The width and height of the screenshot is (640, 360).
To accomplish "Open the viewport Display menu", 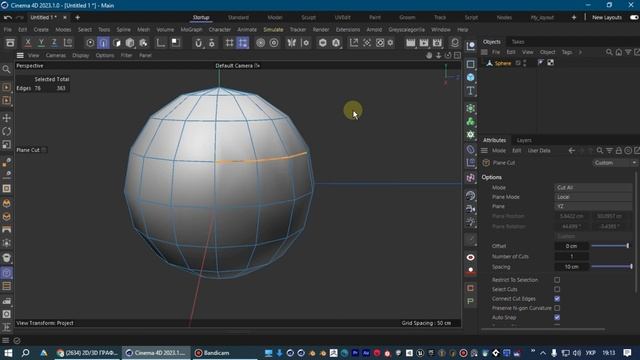I will click(80, 56).
